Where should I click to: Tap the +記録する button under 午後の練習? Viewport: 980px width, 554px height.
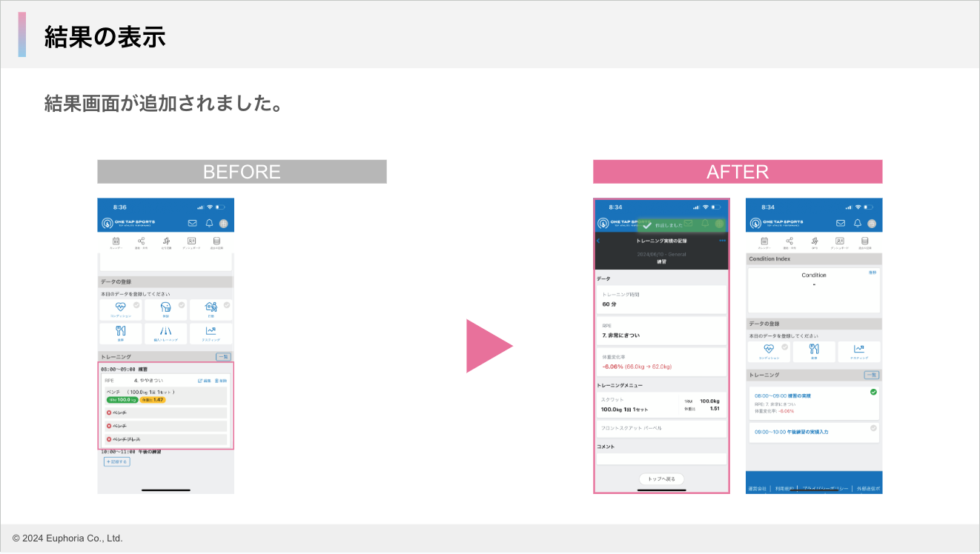click(116, 461)
